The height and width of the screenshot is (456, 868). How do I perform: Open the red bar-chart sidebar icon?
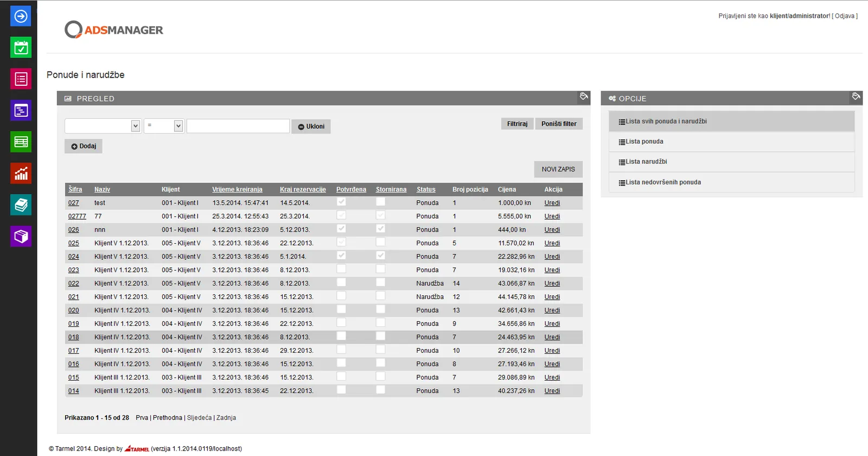pyautogui.click(x=21, y=174)
